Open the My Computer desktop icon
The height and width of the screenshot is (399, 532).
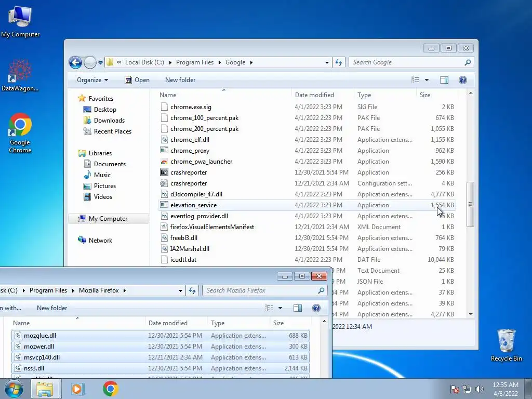point(20,21)
